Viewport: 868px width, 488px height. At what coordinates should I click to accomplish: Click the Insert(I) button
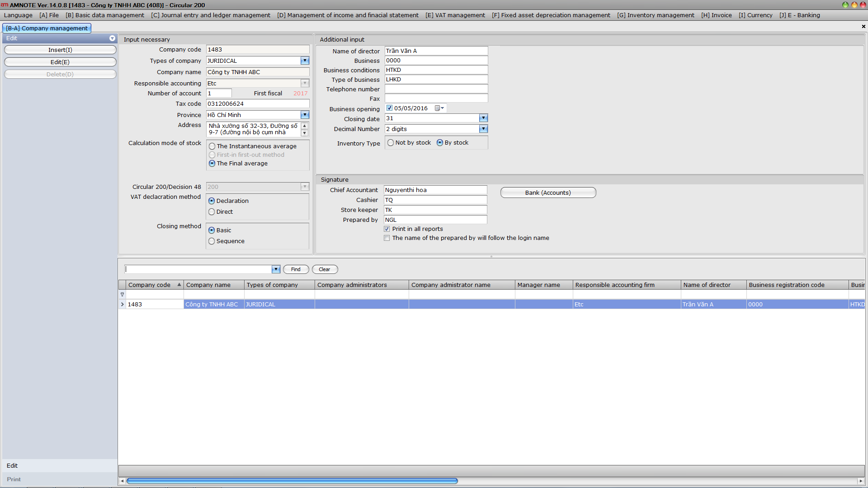(x=60, y=50)
